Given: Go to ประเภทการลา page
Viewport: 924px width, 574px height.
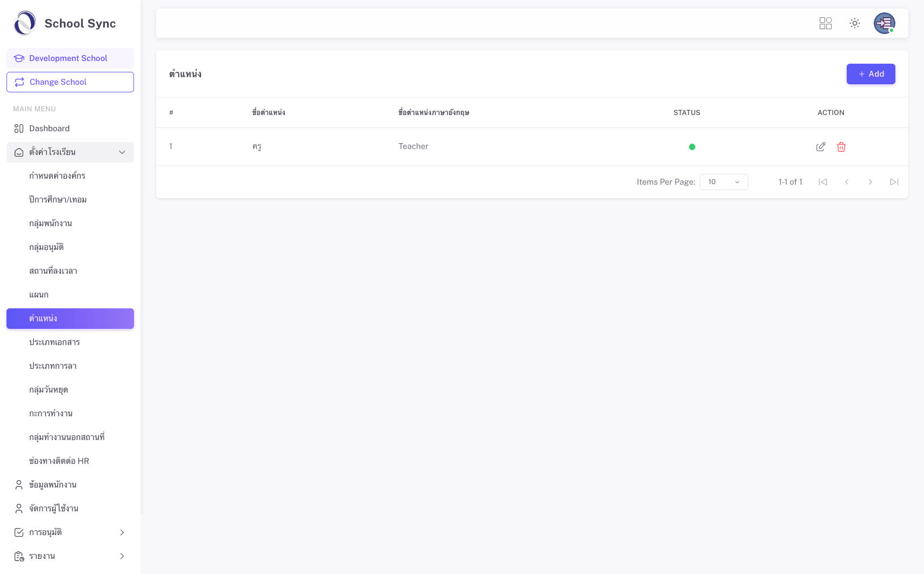Looking at the screenshot, I should [70, 366].
